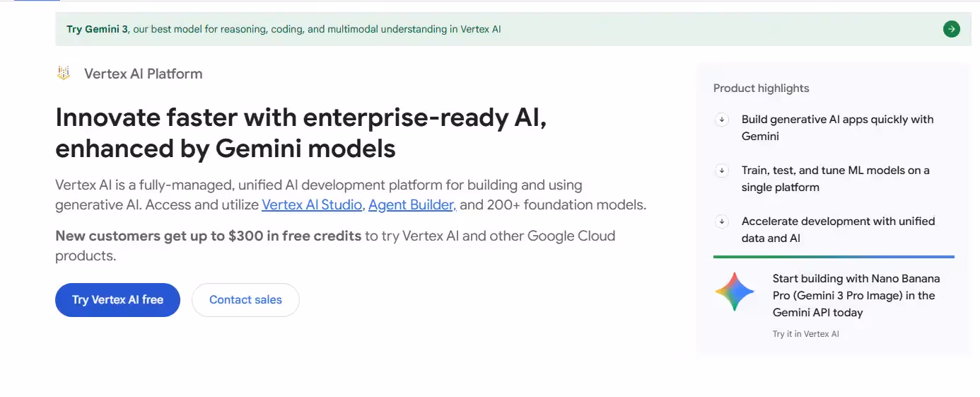Click the Vertex AI Platform logo icon
Image resolution: width=980 pixels, height=397 pixels.
[64, 73]
